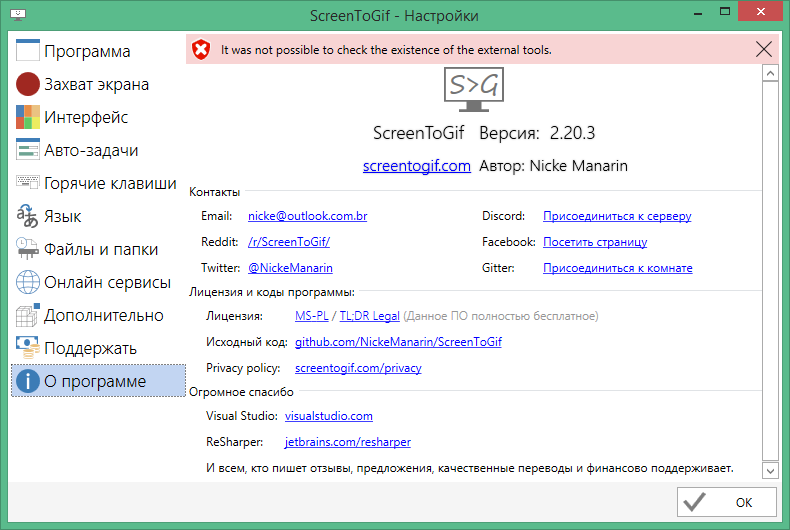This screenshot has width=790, height=530.
Task: Dismiss the external tools error banner
Action: 764,49
